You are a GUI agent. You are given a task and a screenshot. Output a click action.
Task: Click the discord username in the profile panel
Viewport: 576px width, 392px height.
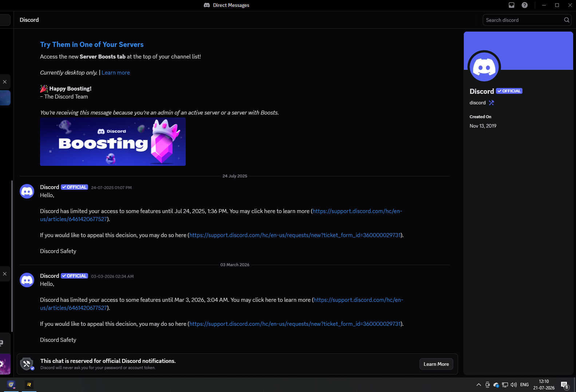click(478, 103)
